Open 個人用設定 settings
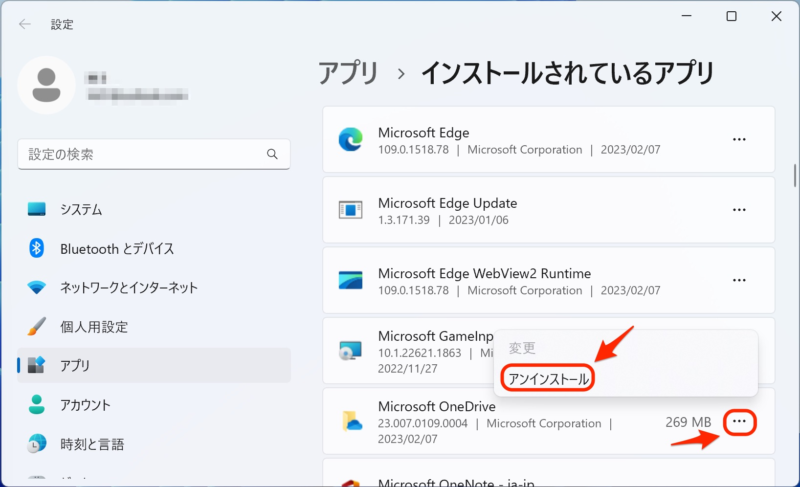This screenshot has height=487, width=800. 154,326
